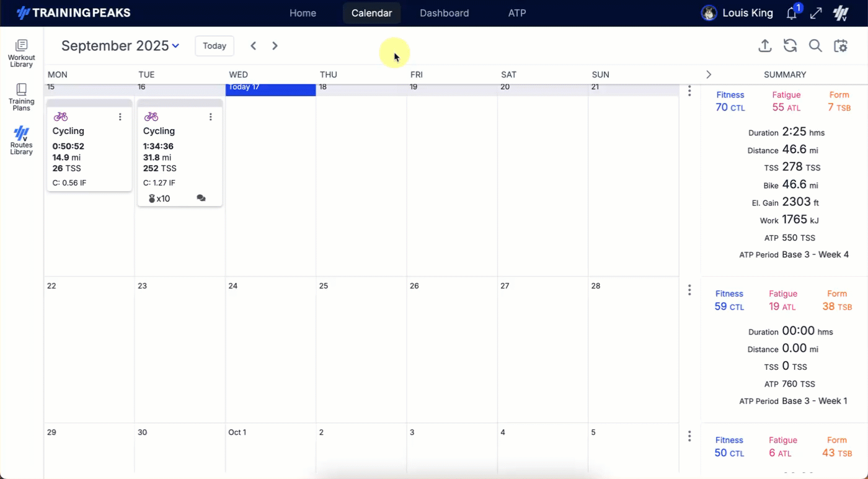Open calendar search
The image size is (868, 479).
tap(815, 46)
